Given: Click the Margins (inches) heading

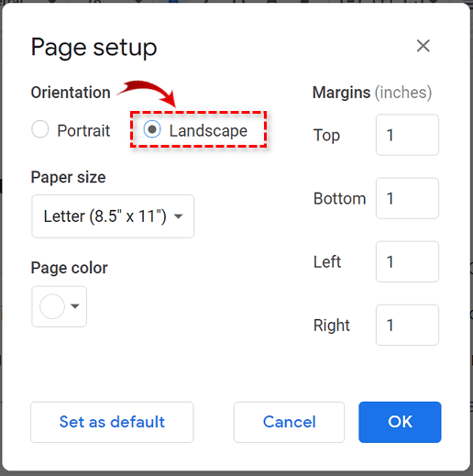Looking at the screenshot, I should coord(372,93).
